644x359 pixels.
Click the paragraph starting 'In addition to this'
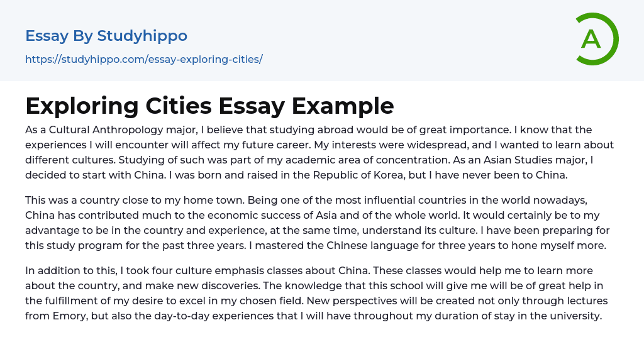(314, 293)
